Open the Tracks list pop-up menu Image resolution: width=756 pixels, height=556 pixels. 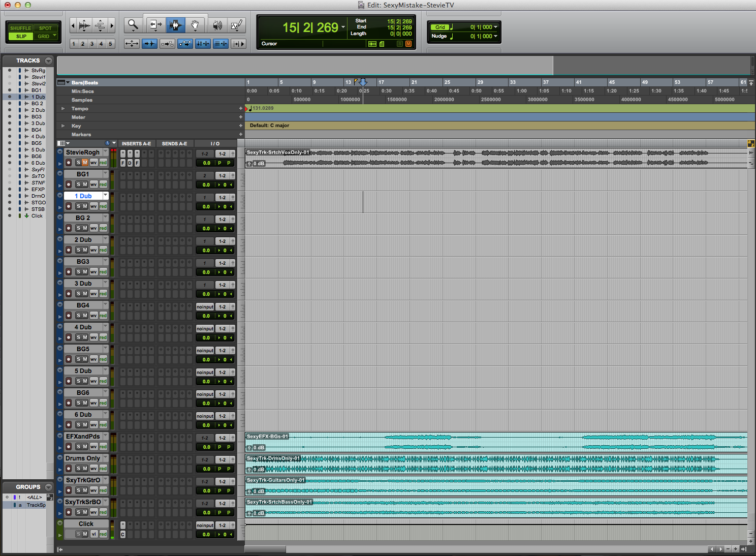49,60
